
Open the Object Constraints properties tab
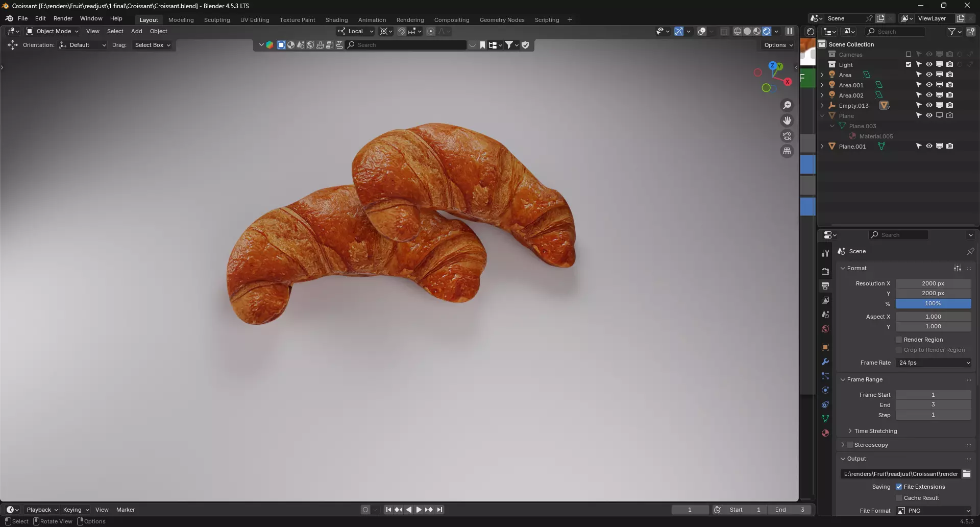tap(825, 404)
